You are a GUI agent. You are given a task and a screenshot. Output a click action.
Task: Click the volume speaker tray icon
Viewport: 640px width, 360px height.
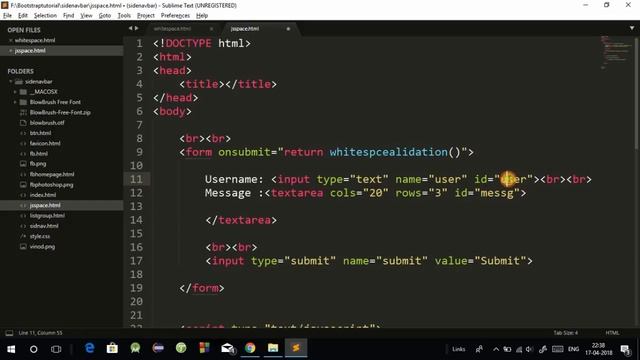pos(529,349)
